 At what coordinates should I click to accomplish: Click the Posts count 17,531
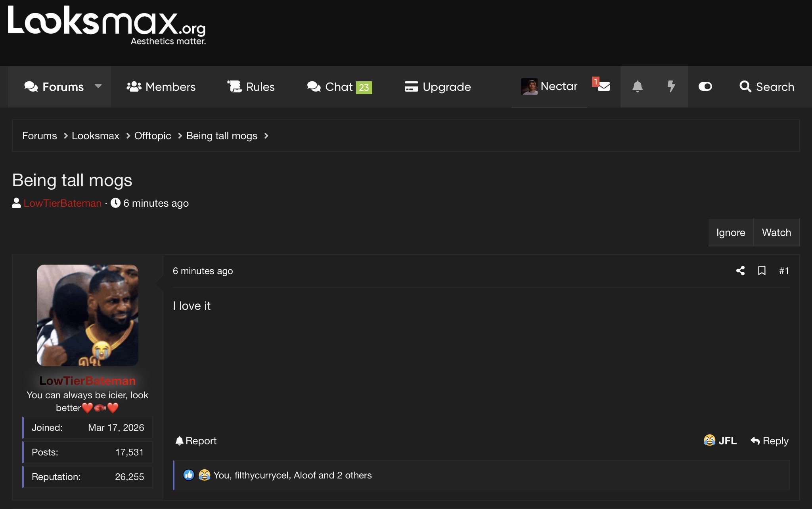click(129, 452)
